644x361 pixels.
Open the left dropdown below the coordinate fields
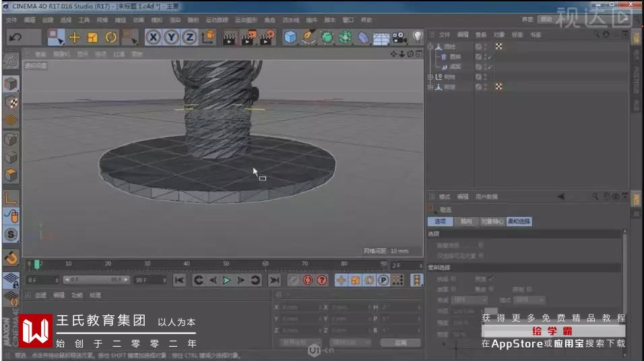pos(300,343)
